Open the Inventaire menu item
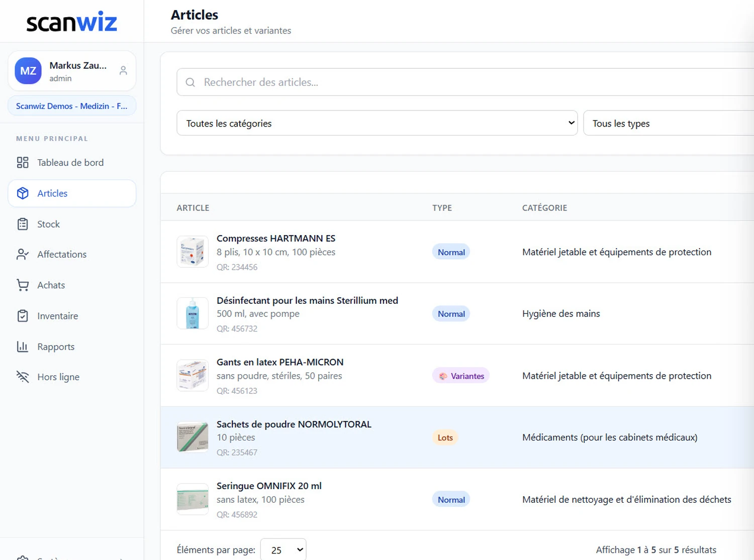This screenshot has height=560, width=754. [x=72, y=316]
